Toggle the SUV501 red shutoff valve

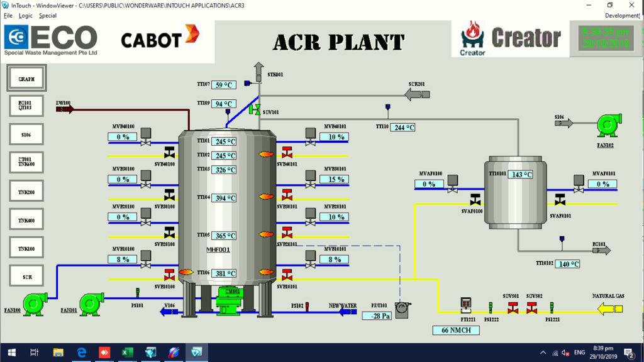coord(513,307)
